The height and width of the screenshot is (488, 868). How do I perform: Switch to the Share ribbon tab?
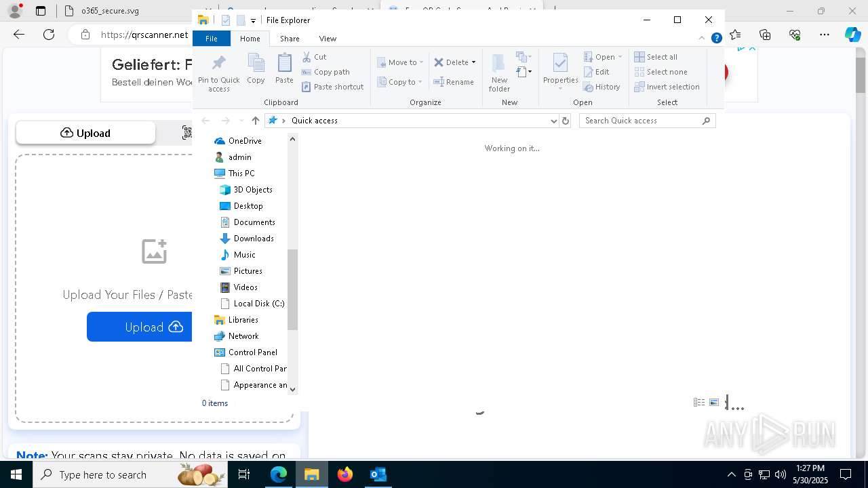[290, 39]
